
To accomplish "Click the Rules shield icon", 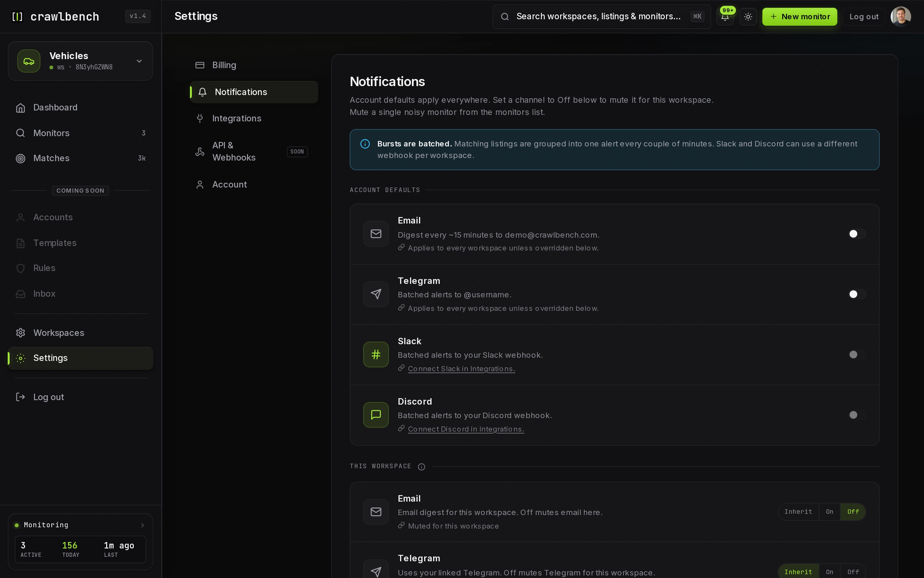I will [x=21, y=268].
